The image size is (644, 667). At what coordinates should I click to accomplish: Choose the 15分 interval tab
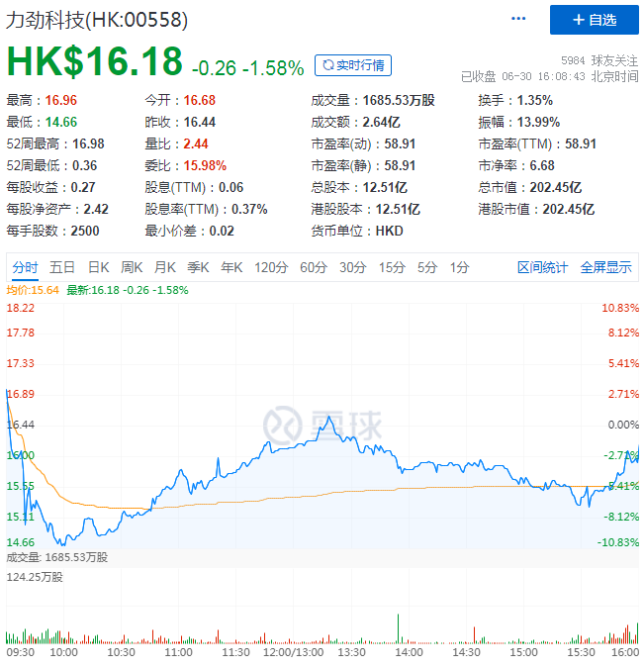(x=392, y=267)
